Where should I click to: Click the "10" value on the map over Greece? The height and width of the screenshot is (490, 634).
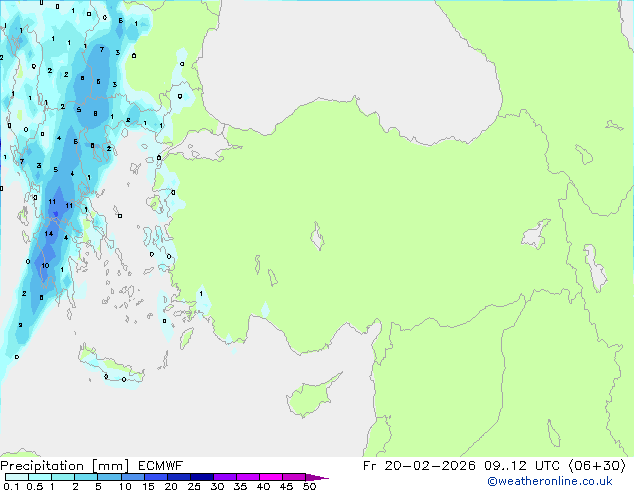pos(45,266)
